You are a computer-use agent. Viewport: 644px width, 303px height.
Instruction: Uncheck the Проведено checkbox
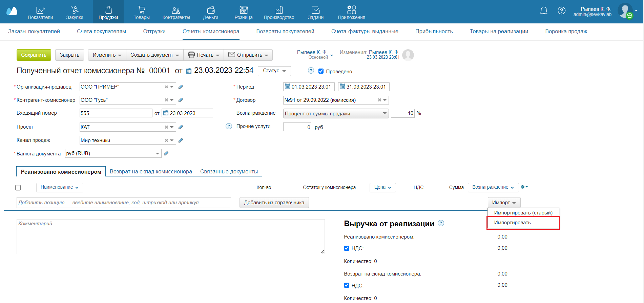[321, 71]
